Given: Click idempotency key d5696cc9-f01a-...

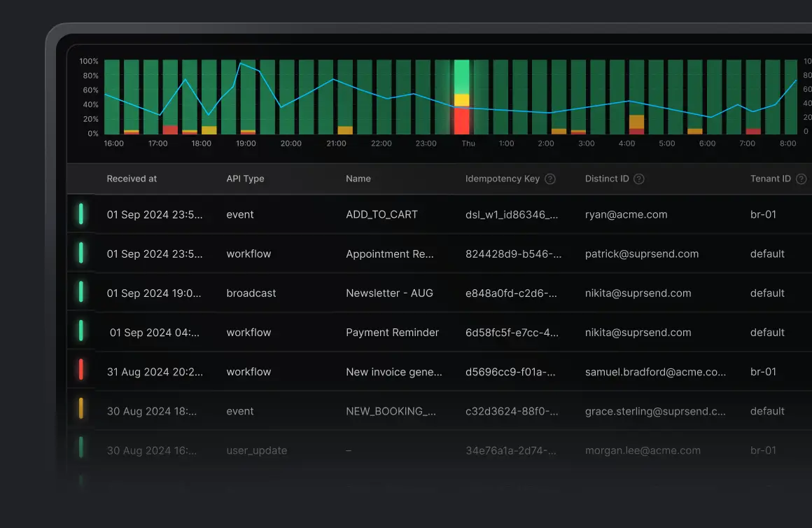Looking at the screenshot, I should tap(510, 372).
